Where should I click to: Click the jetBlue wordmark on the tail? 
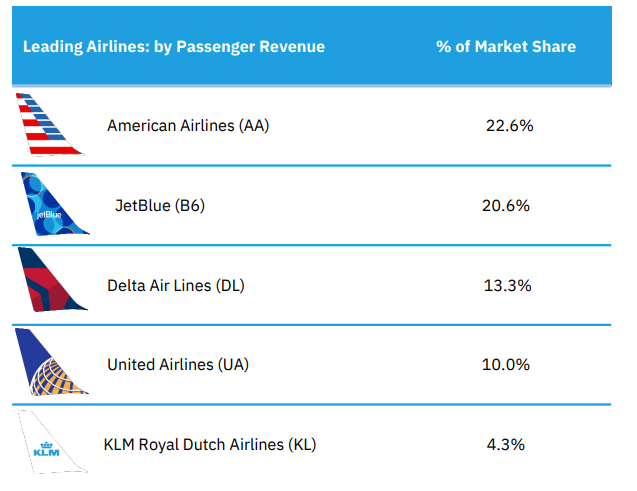48,213
